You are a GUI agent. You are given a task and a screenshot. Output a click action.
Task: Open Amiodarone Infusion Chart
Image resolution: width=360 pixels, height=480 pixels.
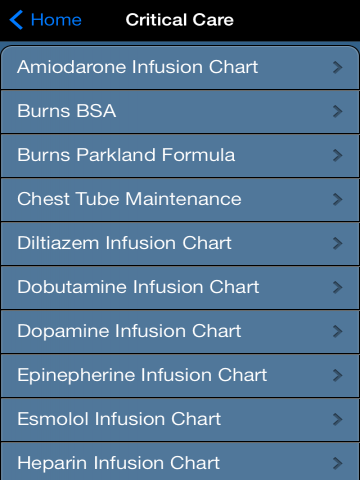coord(180,67)
